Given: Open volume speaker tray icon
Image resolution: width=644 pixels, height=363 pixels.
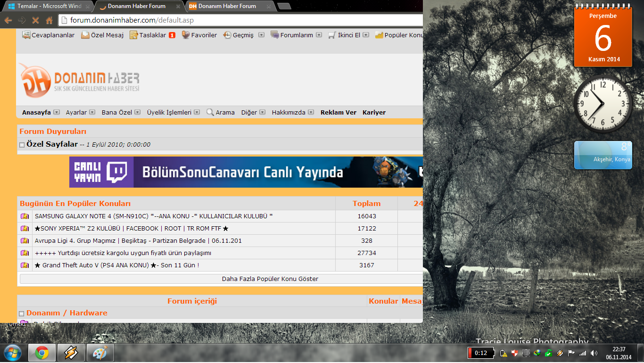Looking at the screenshot, I should (x=594, y=353).
